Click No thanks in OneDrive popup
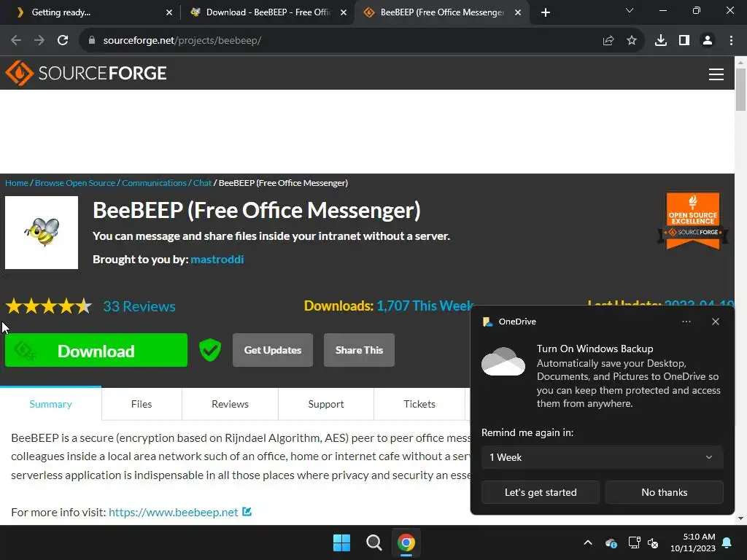Image resolution: width=747 pixels, height=560 pixels. (664, 492)
